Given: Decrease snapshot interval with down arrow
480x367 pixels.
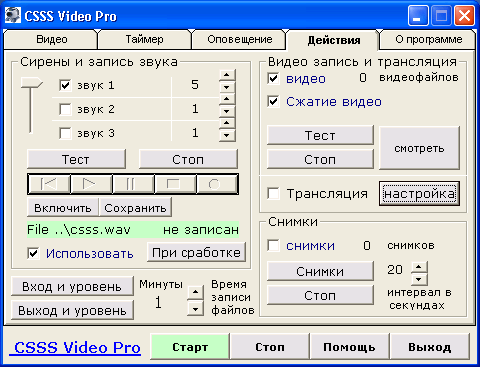Looking at the screenshot, I should coord(419,279).
